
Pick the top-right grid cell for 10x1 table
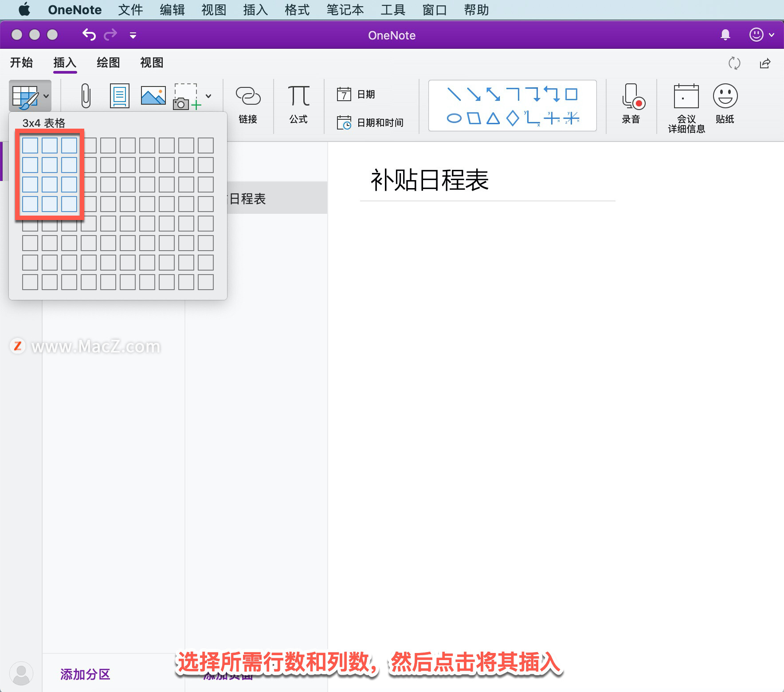206,145
